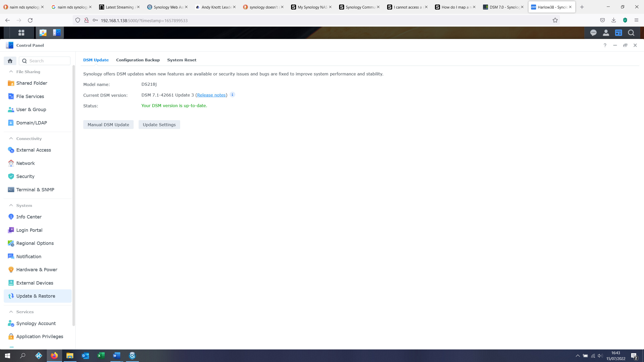The width and height of the screenshot is (644, 362).
Task: Switch to System Reset tab
Action: (182, 60)
